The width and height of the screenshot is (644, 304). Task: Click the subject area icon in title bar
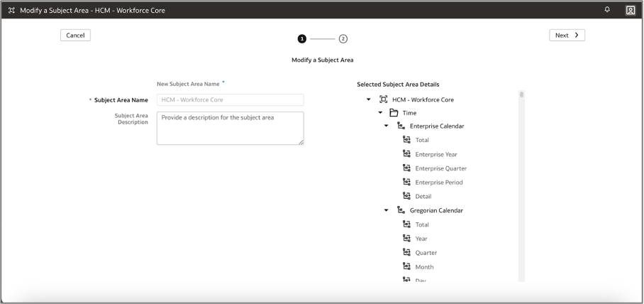coord(11,10)
